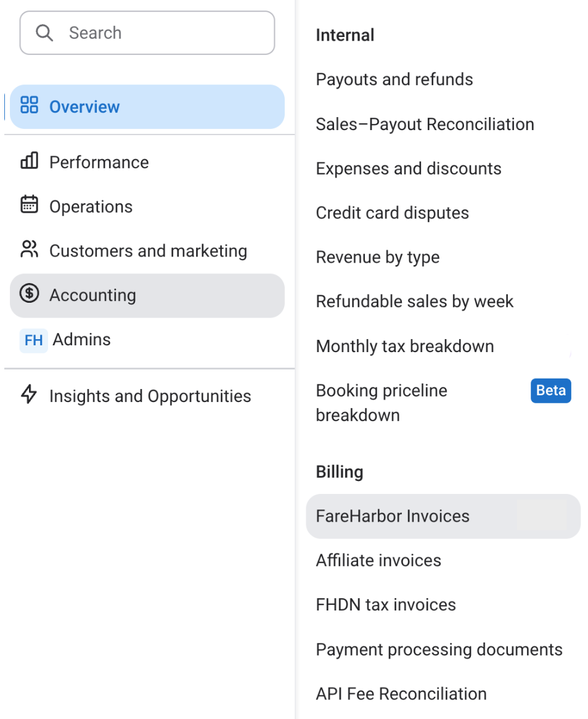Click the Internal section heading
Viewport: 588px width, 719px height.
(345, 35)
